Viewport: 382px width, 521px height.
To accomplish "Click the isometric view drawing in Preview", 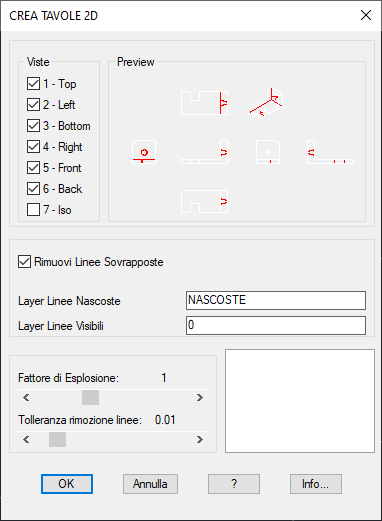I will [x=266, y=103].
